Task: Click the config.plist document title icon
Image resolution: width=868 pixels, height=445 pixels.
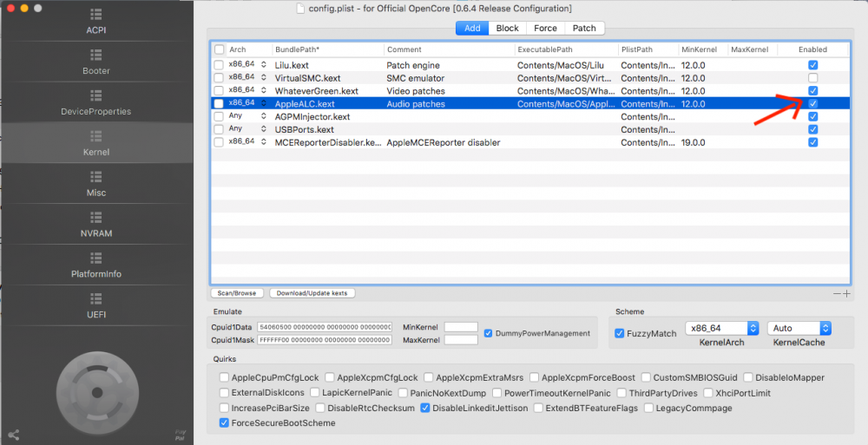Action: tap(300, 9)
